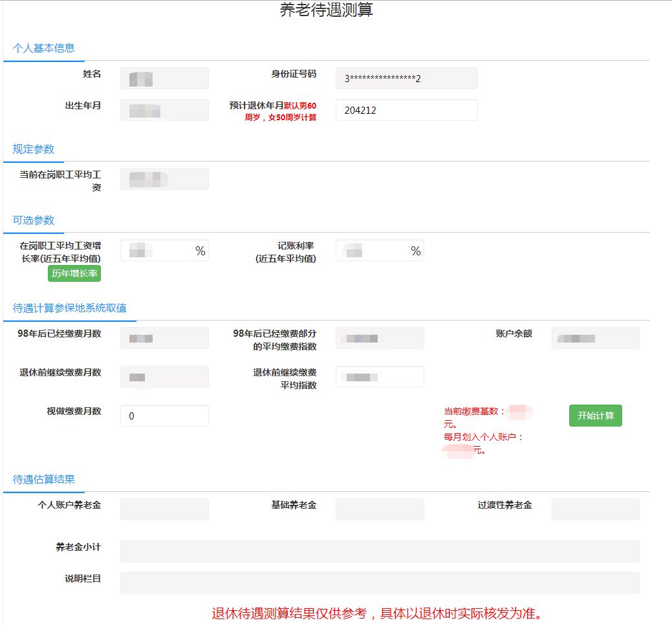Click the 个人账户养老金 result box

pyautogui.click(x=164, y=509)
